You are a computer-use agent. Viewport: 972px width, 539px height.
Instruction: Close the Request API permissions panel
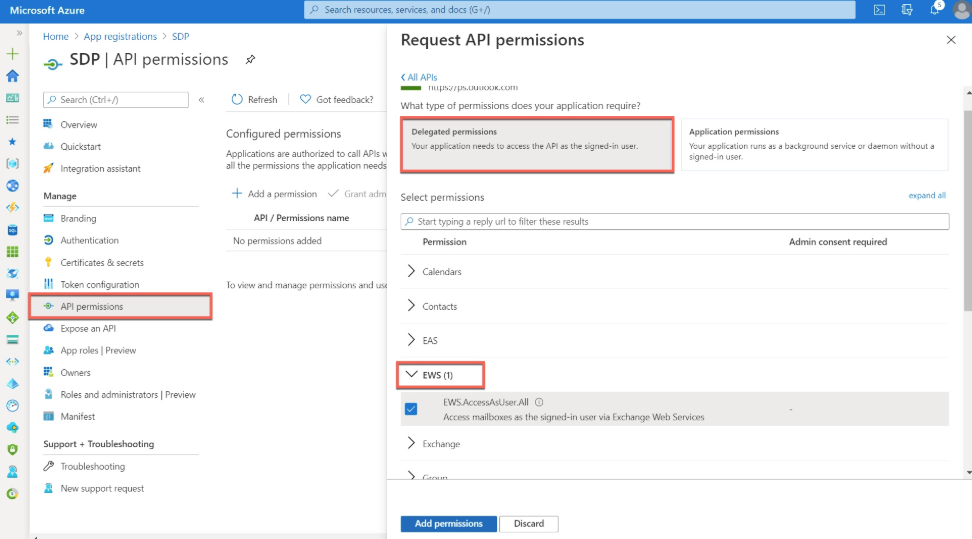(x=950, y=40)
